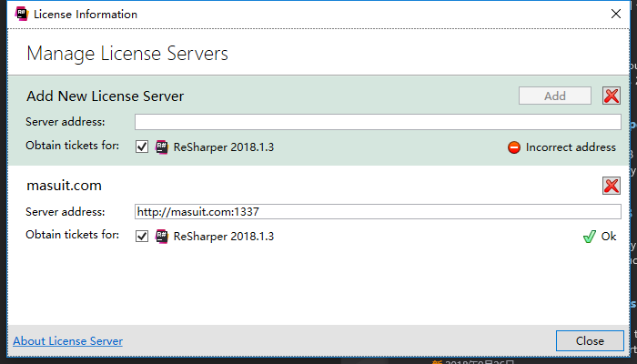The width and height of the screenshot is (637, 364).
Task: Click the Incorrect address status text
Action: 571,147
